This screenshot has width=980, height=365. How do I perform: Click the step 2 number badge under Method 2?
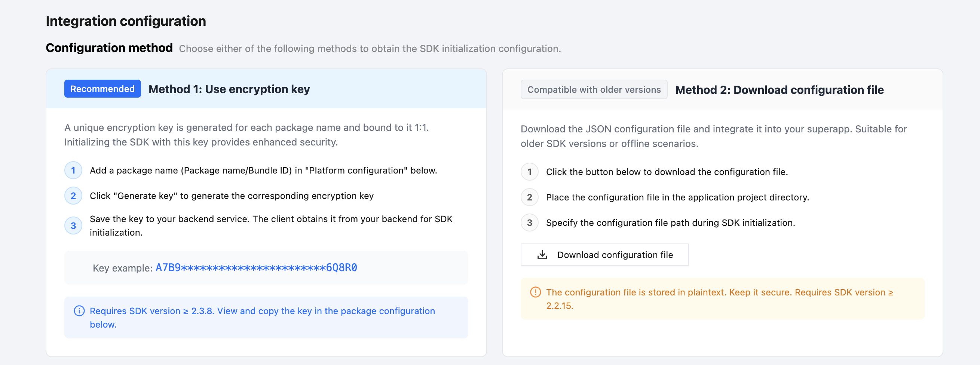click(529, 197)
